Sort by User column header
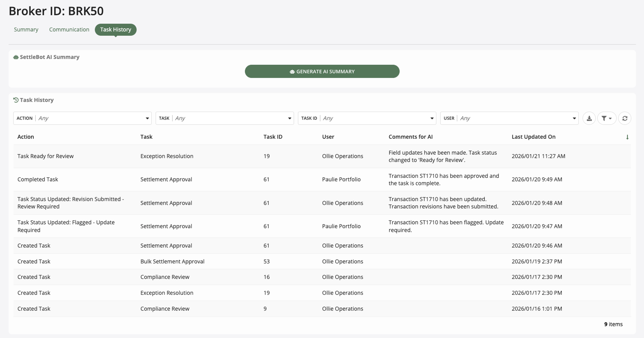Viewport: 644px width, 338px height. (x=328, y=137)
